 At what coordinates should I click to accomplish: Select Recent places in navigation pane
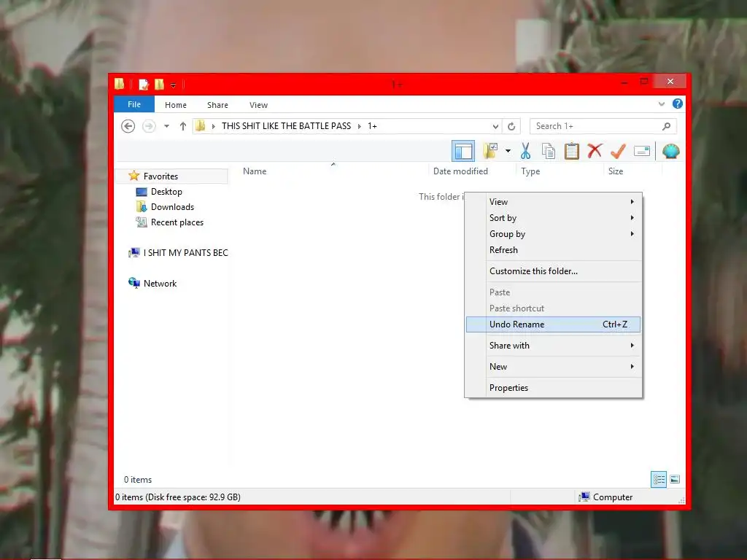click(x=177, y=222)
